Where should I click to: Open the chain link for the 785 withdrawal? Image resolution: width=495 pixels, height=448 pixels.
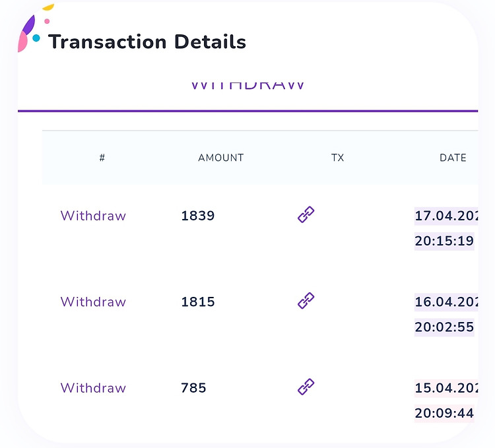click(x=306, y=387)
